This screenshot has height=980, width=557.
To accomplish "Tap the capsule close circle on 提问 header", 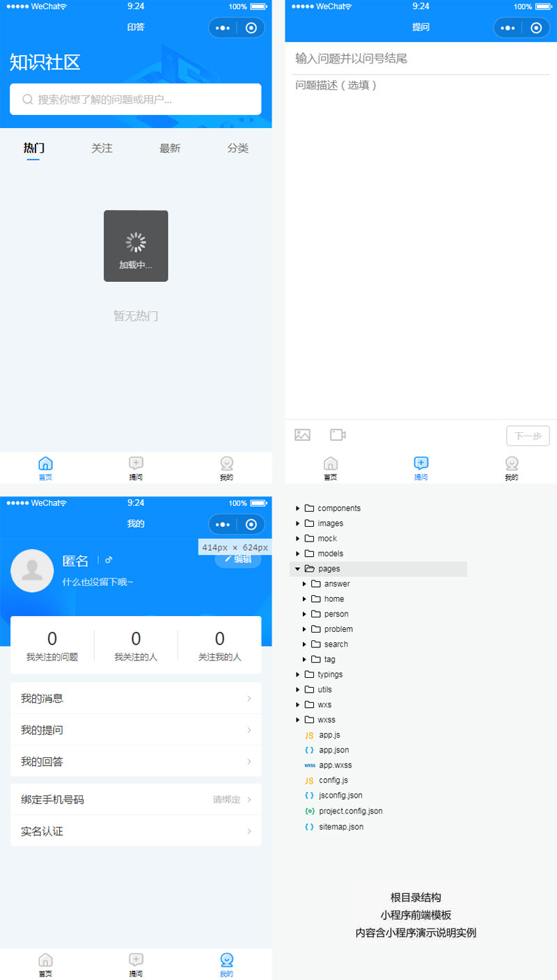I will tap(536, 28).
